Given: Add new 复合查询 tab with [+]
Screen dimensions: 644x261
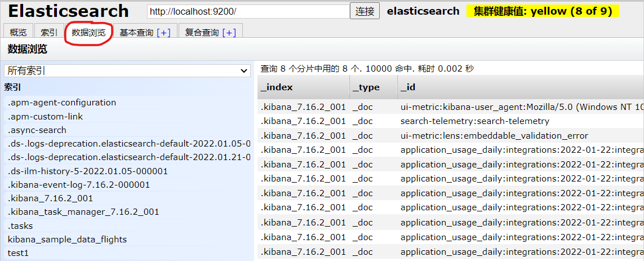Looking at the screenshot, I should (x=229, y=33).
